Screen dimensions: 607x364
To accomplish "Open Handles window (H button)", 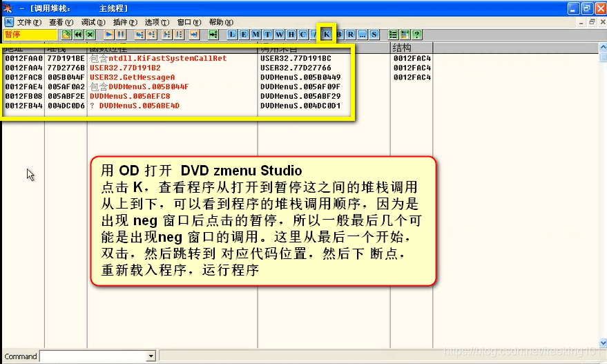I will point(291,35).
